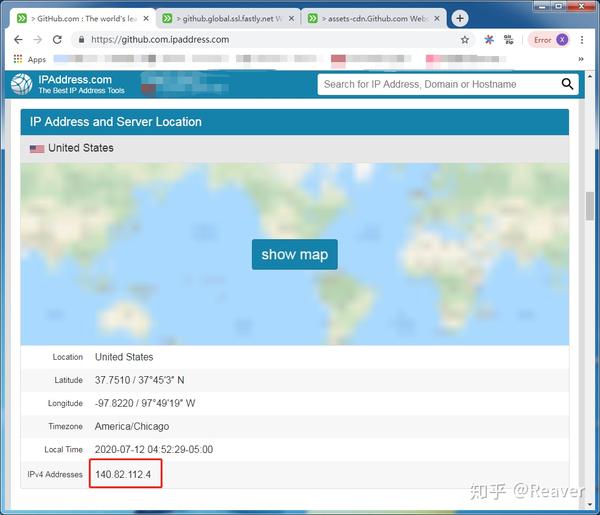600x515 pixels.
Task: Open the purple profile avatar
Action: pyautogui.click(x=562, y=40)
